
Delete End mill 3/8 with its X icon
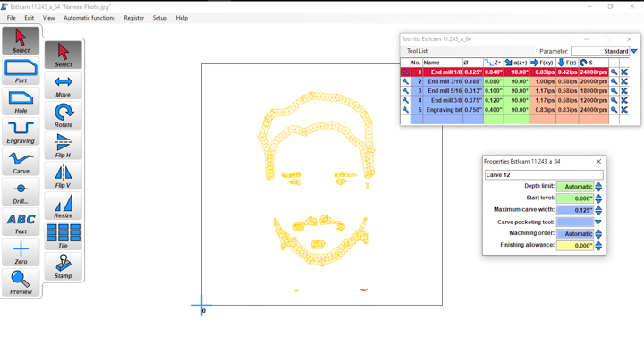coord(624,100)
